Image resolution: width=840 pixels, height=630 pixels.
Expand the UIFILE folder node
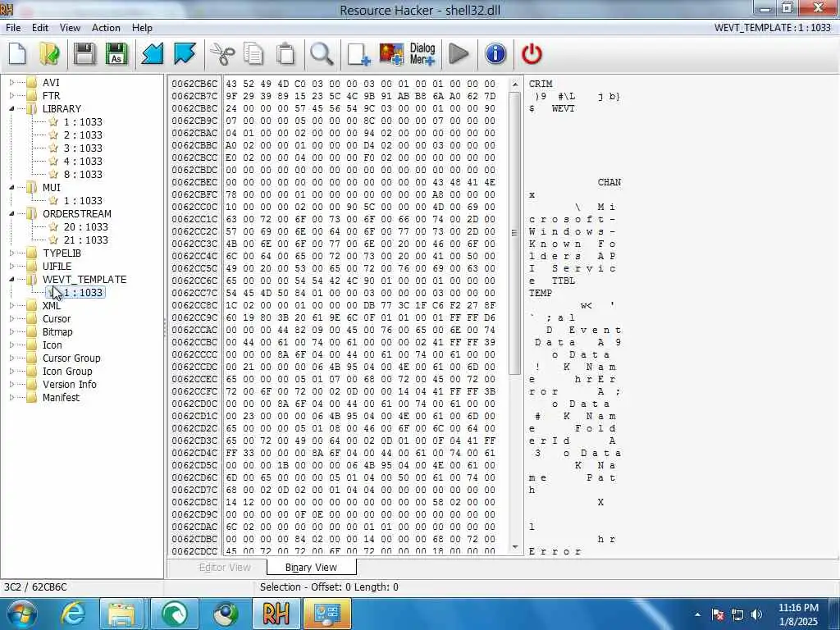11,267
